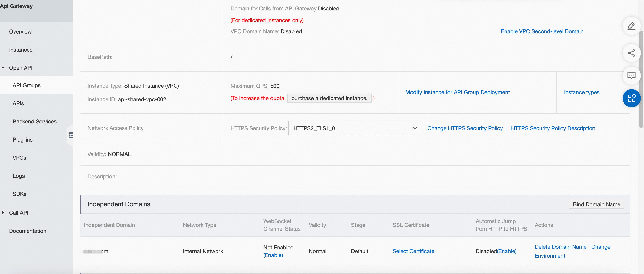Enable WebSocket channel status
Image resolution: width=644 pixels, height=274 pixels.
273,255
